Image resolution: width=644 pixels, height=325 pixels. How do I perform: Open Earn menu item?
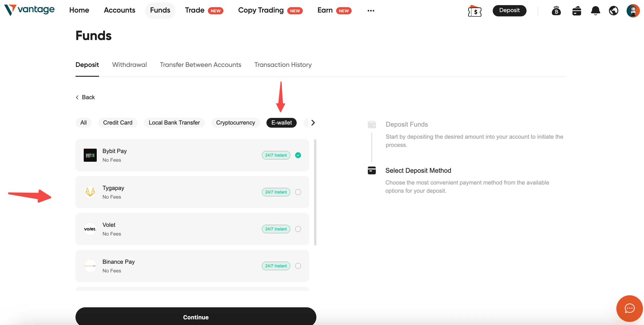click(325, 10)
